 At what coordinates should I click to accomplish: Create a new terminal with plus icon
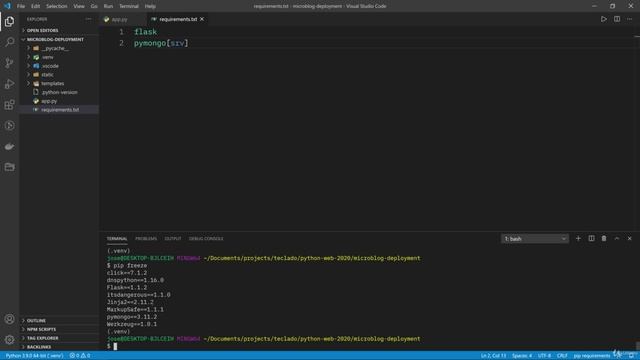pos(578,238)
